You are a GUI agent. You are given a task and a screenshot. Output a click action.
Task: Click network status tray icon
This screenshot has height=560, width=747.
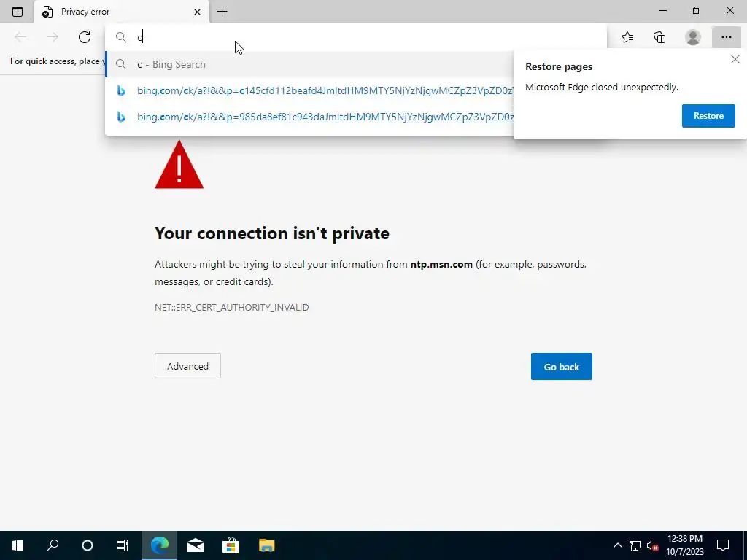635,545
